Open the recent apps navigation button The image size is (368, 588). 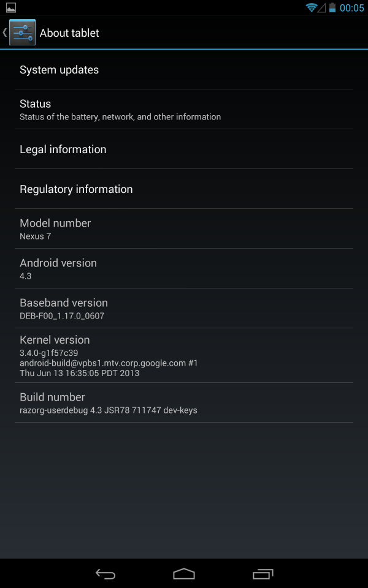tap(263, 574)
